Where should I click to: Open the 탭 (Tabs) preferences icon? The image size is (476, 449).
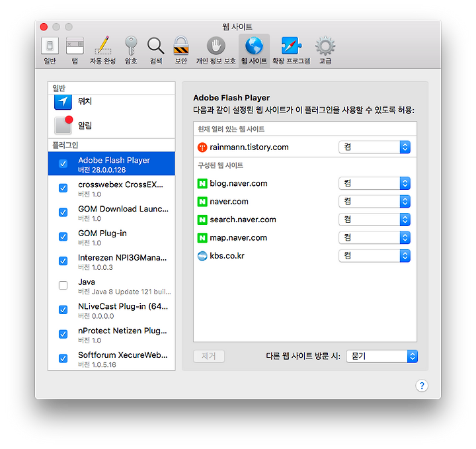(75, 46)
